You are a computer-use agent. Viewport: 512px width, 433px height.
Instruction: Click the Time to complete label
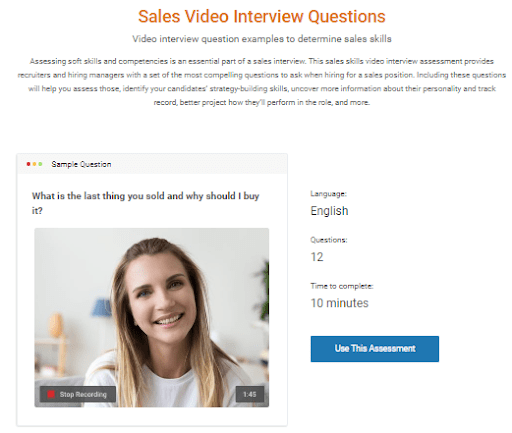click(342, 286)
